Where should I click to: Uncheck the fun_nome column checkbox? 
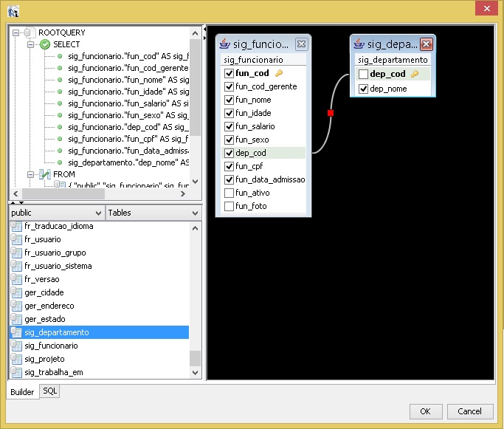pyautogui.click(x=229, y=100)
